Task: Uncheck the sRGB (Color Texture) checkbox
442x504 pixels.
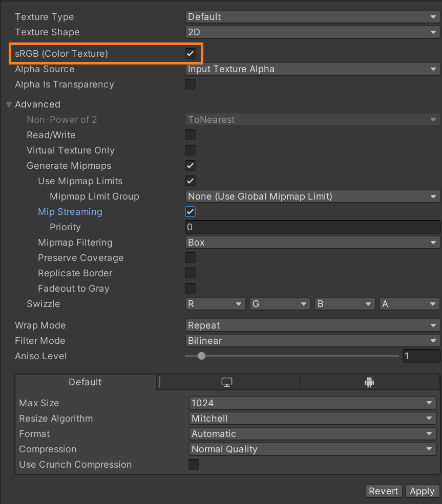Action: (x=190, y=53)
